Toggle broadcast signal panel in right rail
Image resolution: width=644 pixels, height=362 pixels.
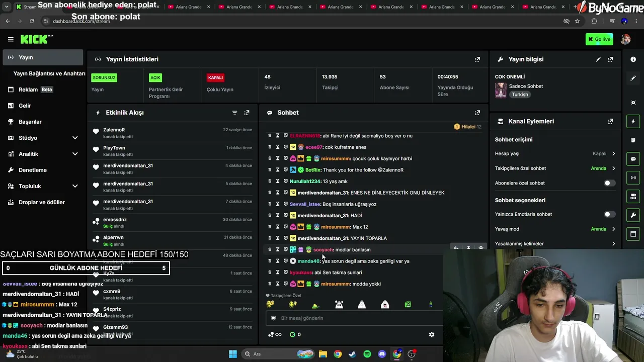(633, 177)
